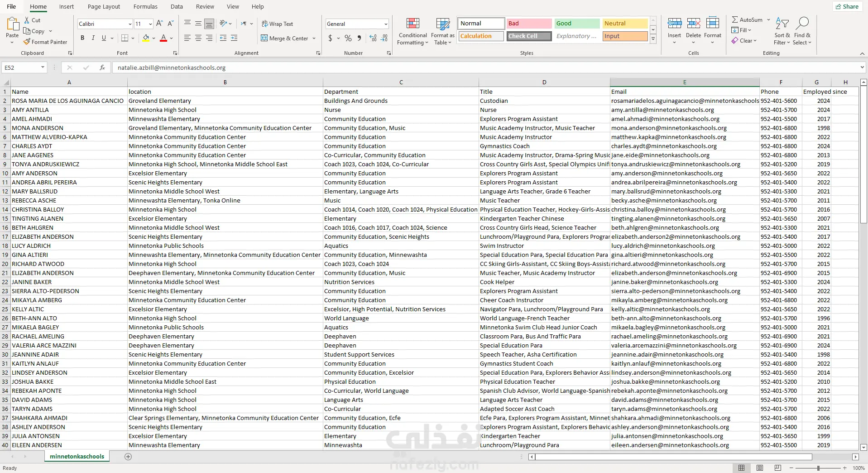Screen dimensions: 868x473
Task: Toggle Italic formatting
Action: 93,38
